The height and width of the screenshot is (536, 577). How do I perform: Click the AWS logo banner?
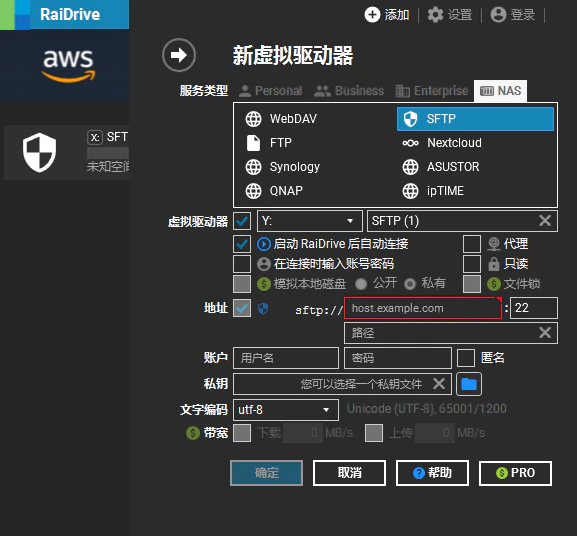pyautogui.click(x=65, y=65)
